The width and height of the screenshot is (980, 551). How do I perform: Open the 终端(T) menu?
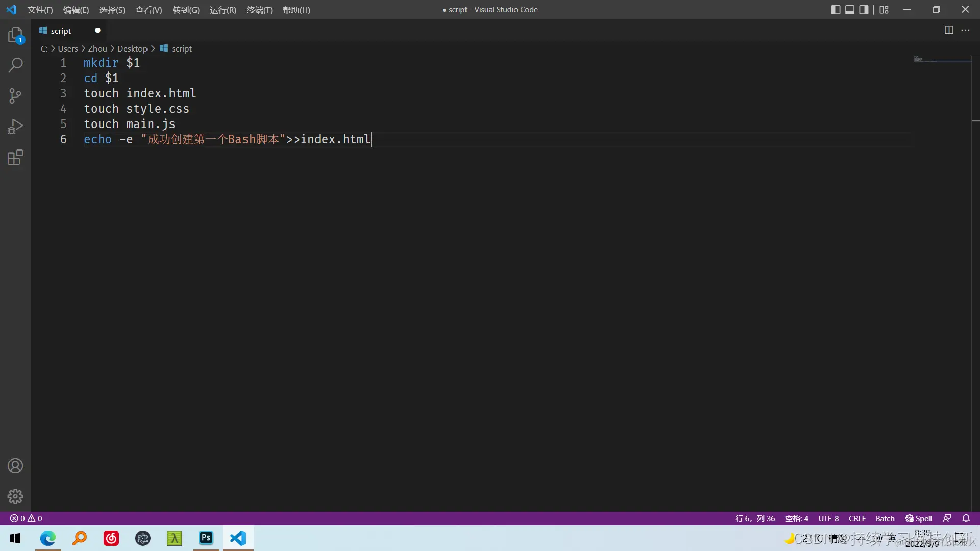(x=259, y=10)
